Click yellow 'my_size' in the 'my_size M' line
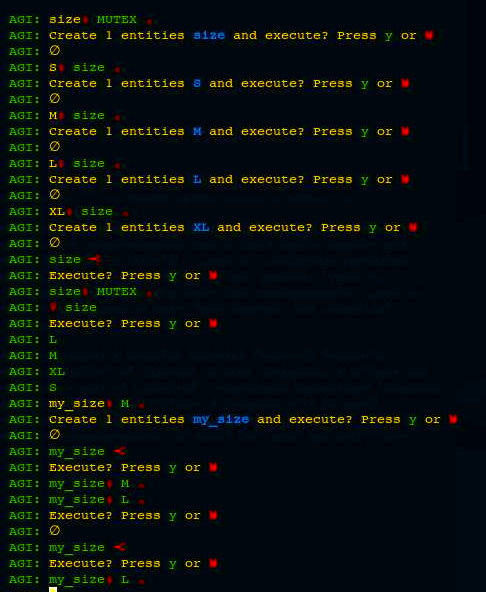Screen dimensions: 486x592 tap(77, 404)
